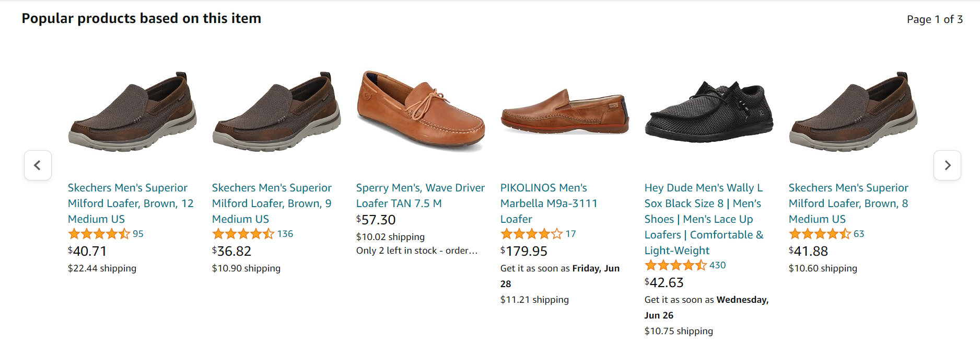Open the Hey Dude Wally black shoe image
Screen dimensions: 980x341
point(709,112)
